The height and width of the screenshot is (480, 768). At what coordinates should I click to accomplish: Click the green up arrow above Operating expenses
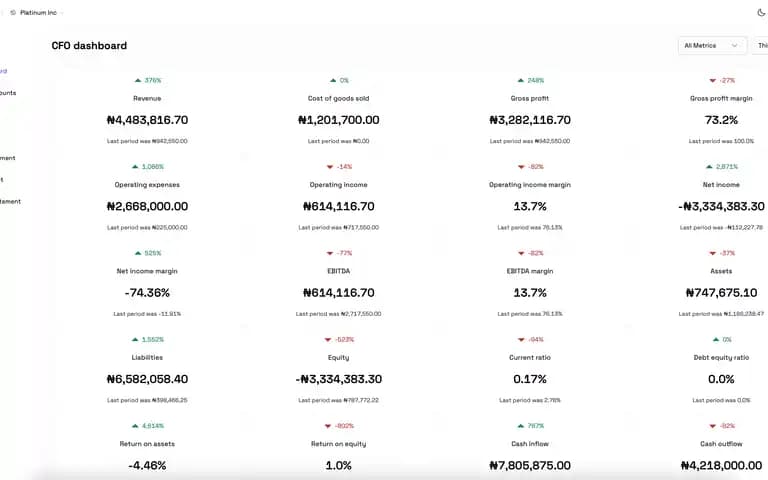(135, 167)
